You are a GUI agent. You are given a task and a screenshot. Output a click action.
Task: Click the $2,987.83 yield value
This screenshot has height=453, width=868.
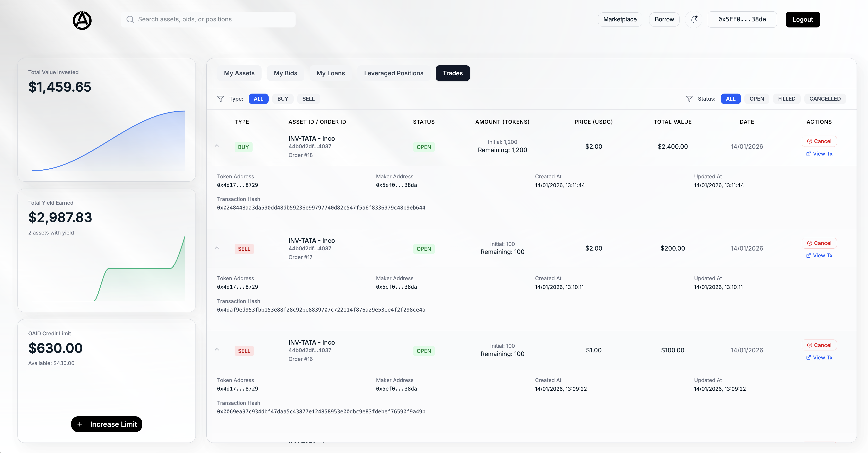click(60, 218)
